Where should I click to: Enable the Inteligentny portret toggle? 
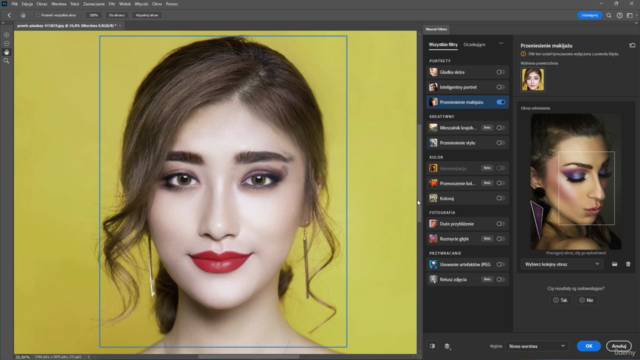[500, 87]
